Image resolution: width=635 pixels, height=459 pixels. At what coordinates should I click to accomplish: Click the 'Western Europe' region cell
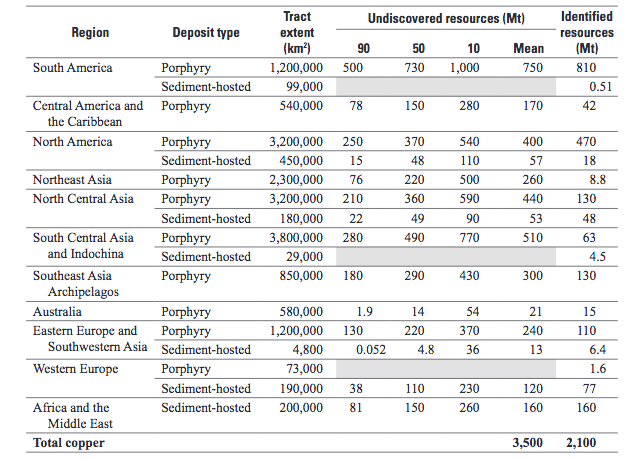[x=75, y=369]
